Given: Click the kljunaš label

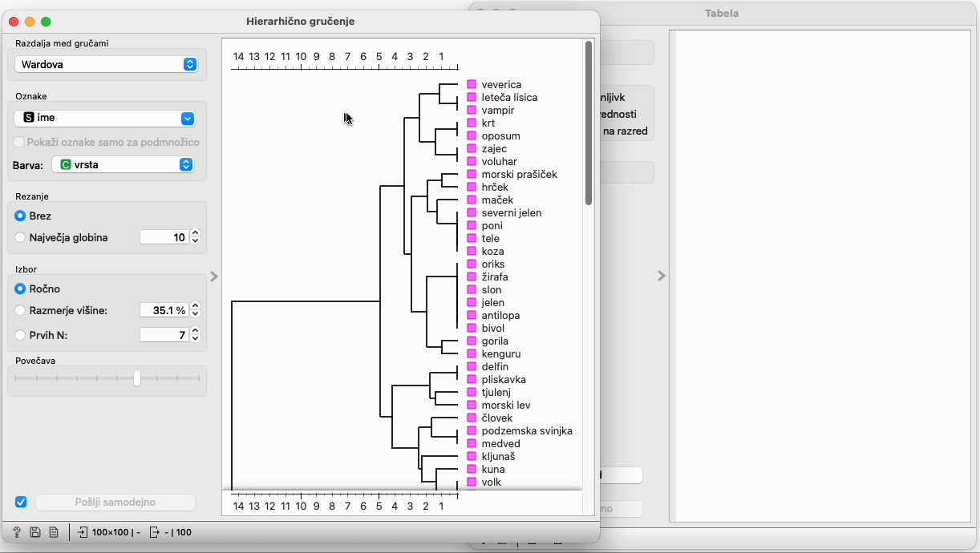Looking at the screenshot, I should click(x=499, y=456).
